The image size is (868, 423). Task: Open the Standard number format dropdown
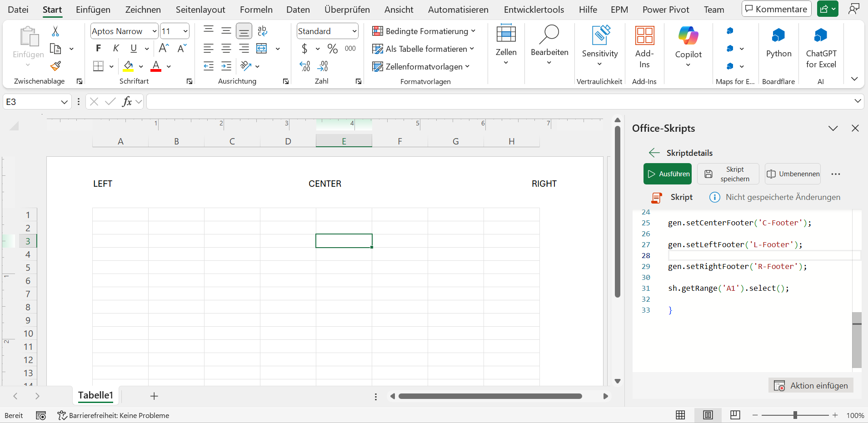[354, 31]
